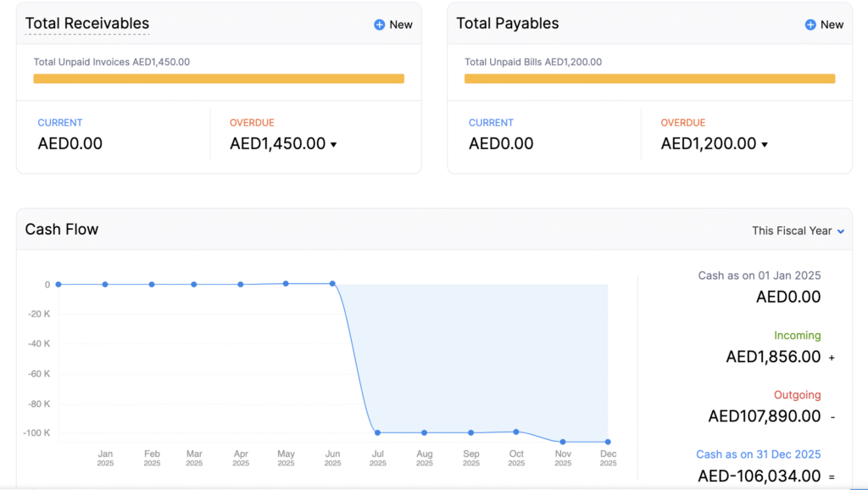Select the Jun 2025 point before the drop
Screen dimensions: 868x490
[x=332, y=285]
